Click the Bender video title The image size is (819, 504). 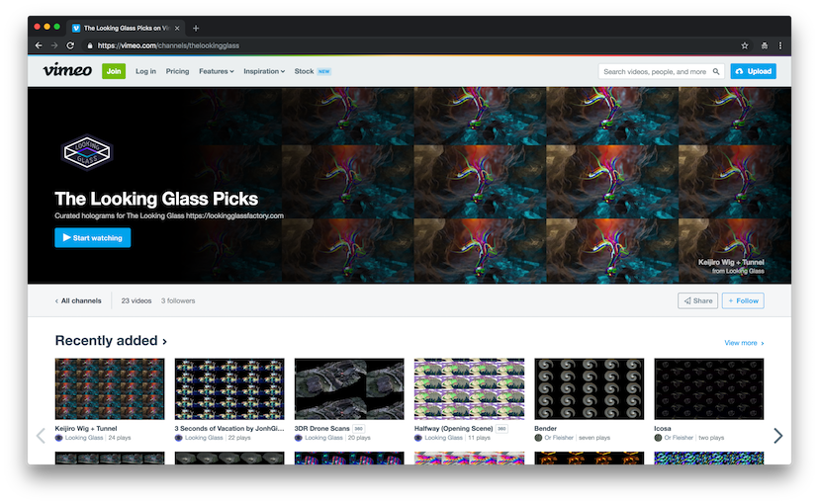coord(546,428)
